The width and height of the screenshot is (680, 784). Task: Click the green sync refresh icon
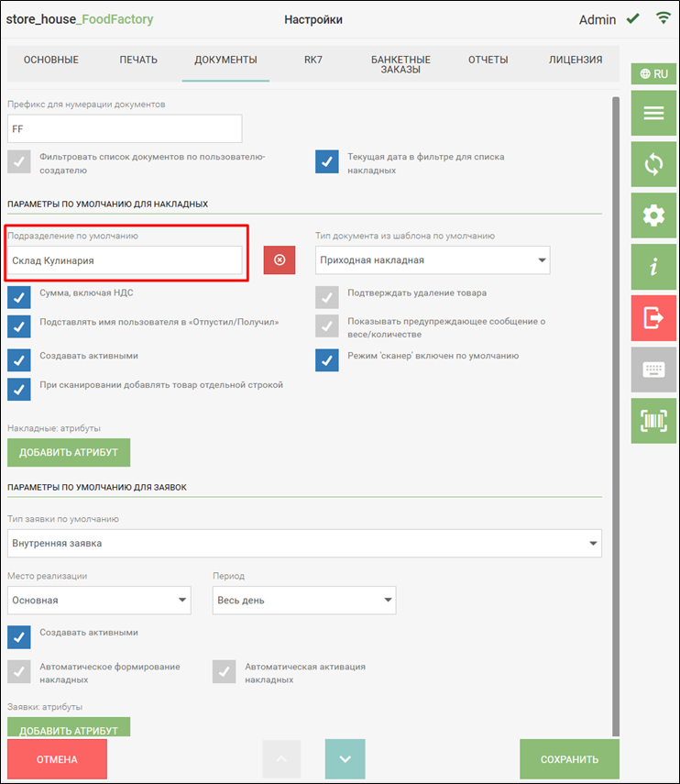653,165
